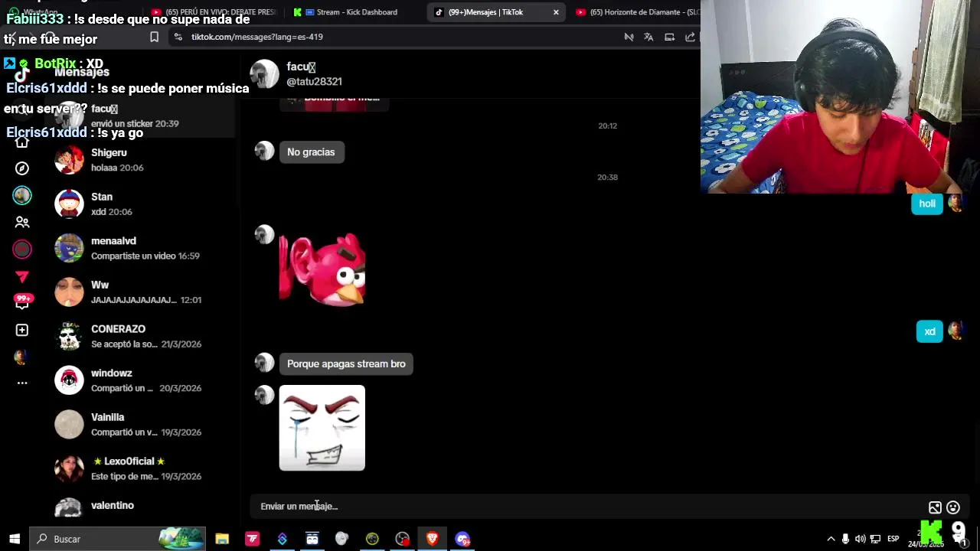
Task: Switch to the Stream - Kick Dashboard tab
Action: coord(357,12)
